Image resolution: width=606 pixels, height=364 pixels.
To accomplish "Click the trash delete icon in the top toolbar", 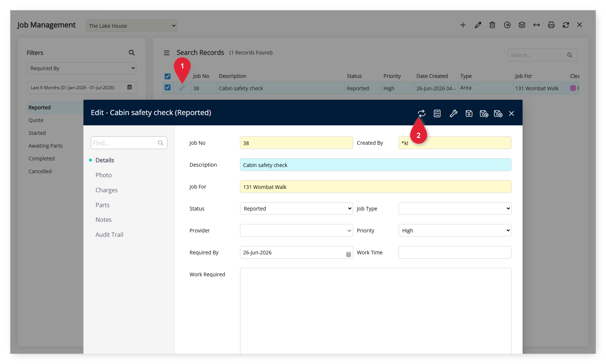I will tap(493, 25).
